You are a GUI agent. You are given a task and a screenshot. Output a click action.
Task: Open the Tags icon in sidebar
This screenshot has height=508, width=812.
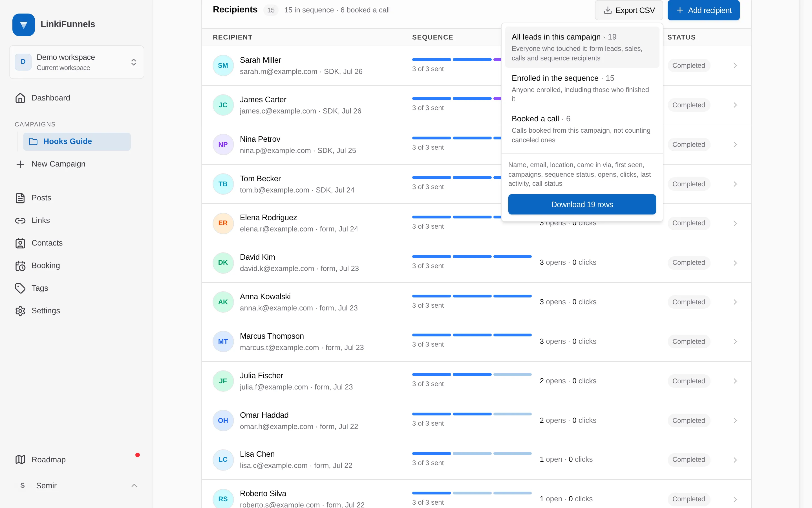click(20, 288)
